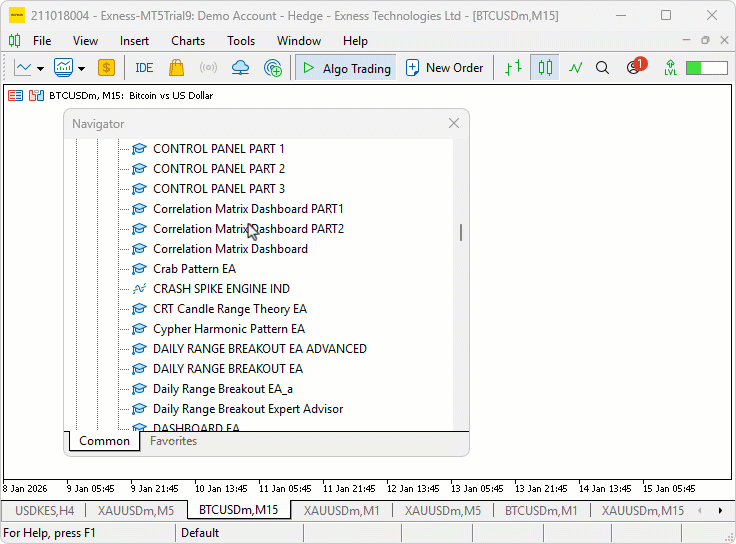Viewport: 736px width, 544px height.
Task: Select Daily Range Breakout Expert Advisor
Action: tap(248, 409)
